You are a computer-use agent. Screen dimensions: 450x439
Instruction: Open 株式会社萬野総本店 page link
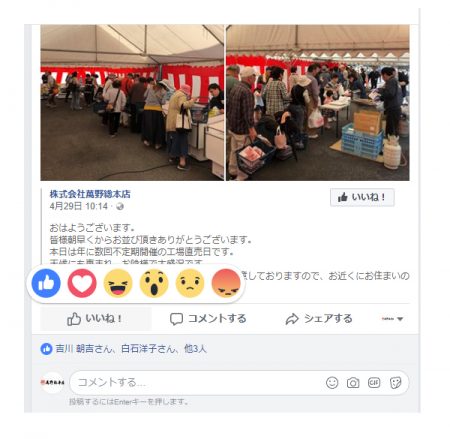pos(90,194)
